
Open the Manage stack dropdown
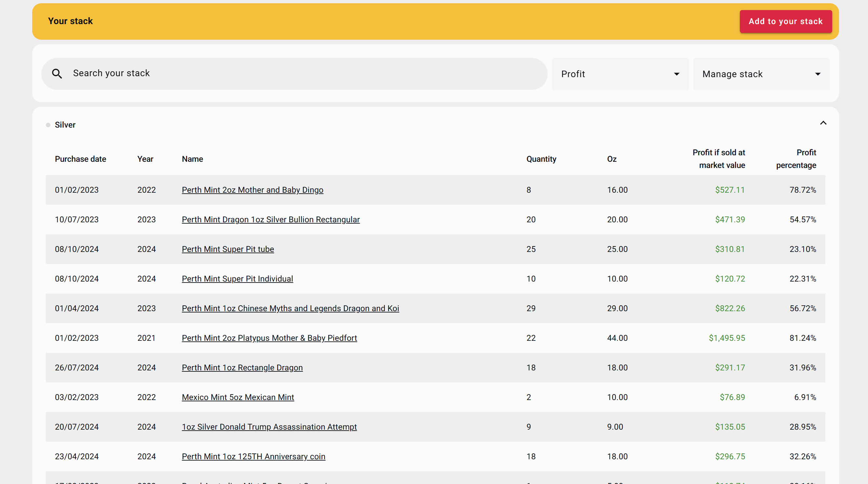click(x=761, y=74)
